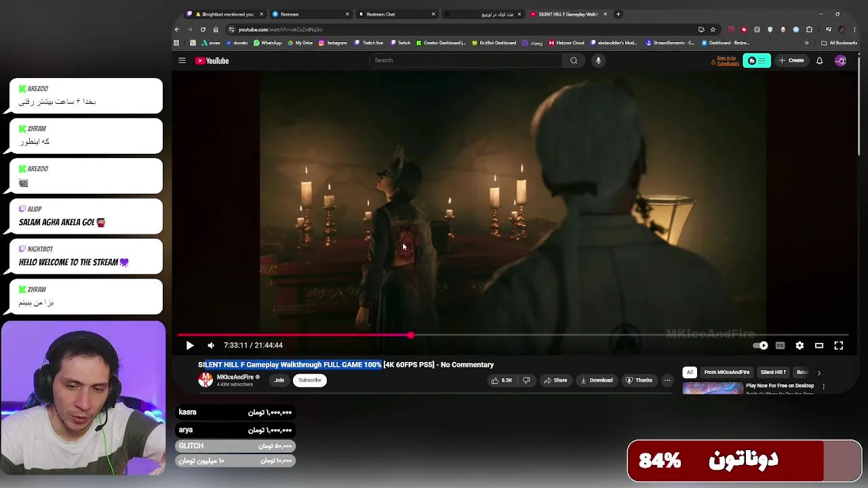Screen dimensions: 868x488
Task: Open the player settings gear
Action: pos(800,346)
